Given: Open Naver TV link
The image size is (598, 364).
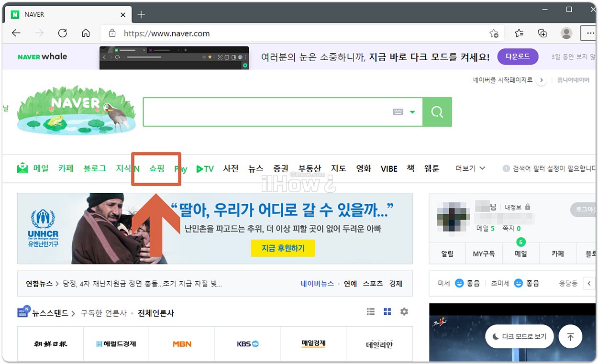Looking at the screenshot, I should coord(205,169).
